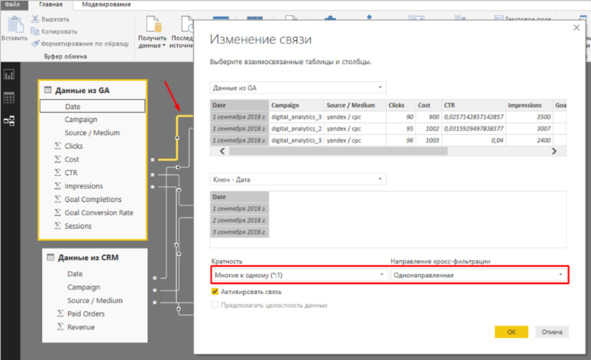
Task: Toggle Предполагать целостность данных checkbox
Action: click(x=215, y=305)
